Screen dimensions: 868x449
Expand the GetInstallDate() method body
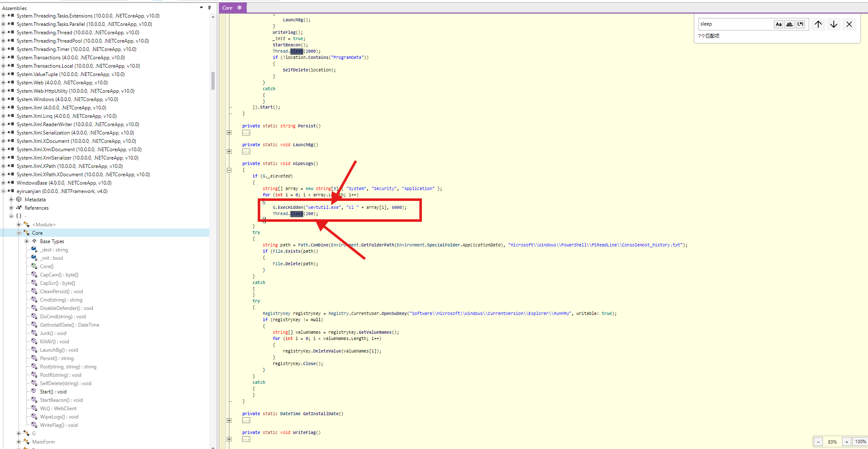click(229, 421)
